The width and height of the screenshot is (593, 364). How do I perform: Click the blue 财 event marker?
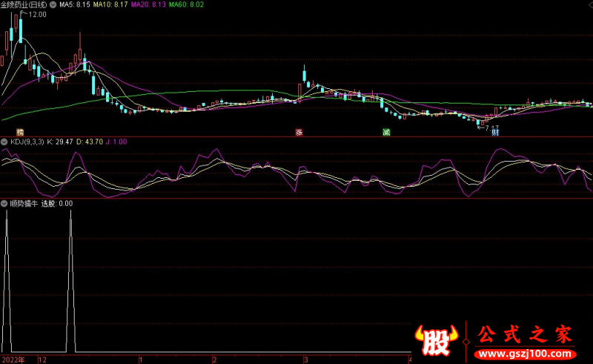point(494,133)
